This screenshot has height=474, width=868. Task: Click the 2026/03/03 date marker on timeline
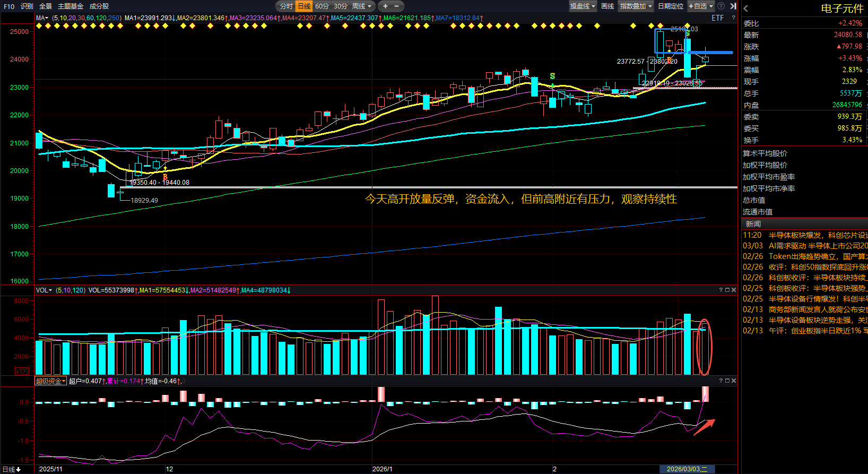(687, 469)
